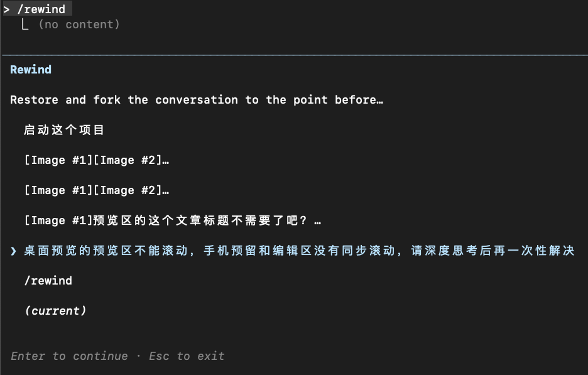This screenshot has height=375, width=588.
Task: Select the (no content) line
Action: pyautogui.click(x=80, y=24)
